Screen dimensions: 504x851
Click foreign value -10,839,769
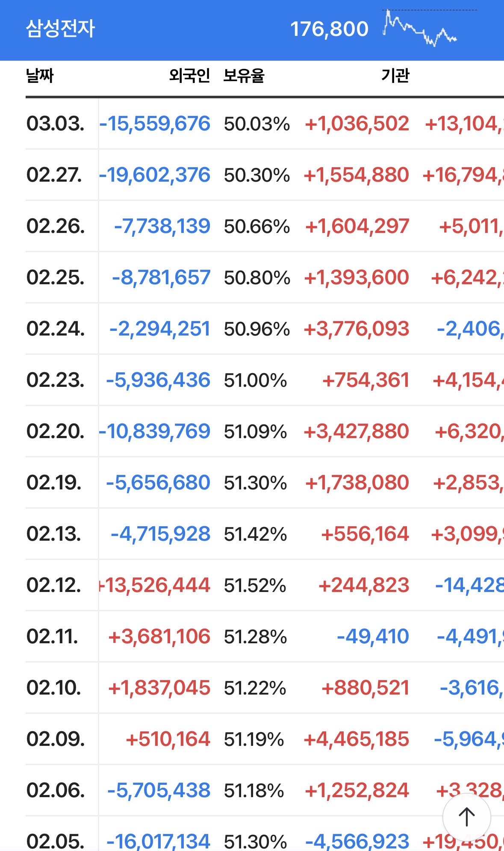click(155, 431)
